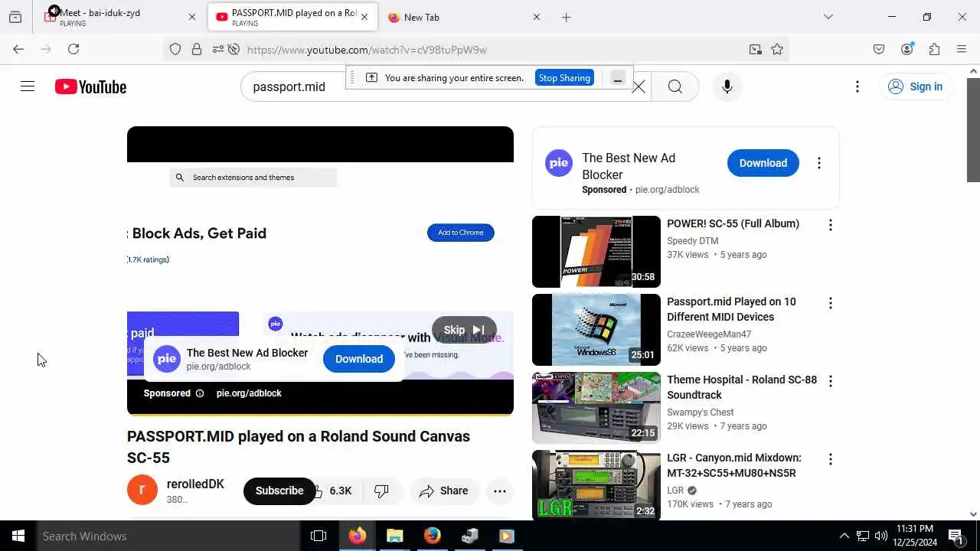
Task: Click Download on sidebar Pie ad
Action: [763, 163]
